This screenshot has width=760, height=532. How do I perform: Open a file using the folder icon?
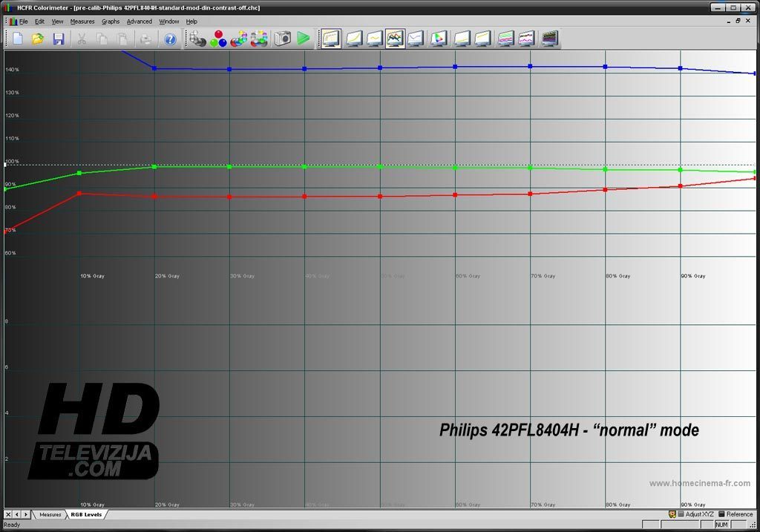tap(37, 39)
